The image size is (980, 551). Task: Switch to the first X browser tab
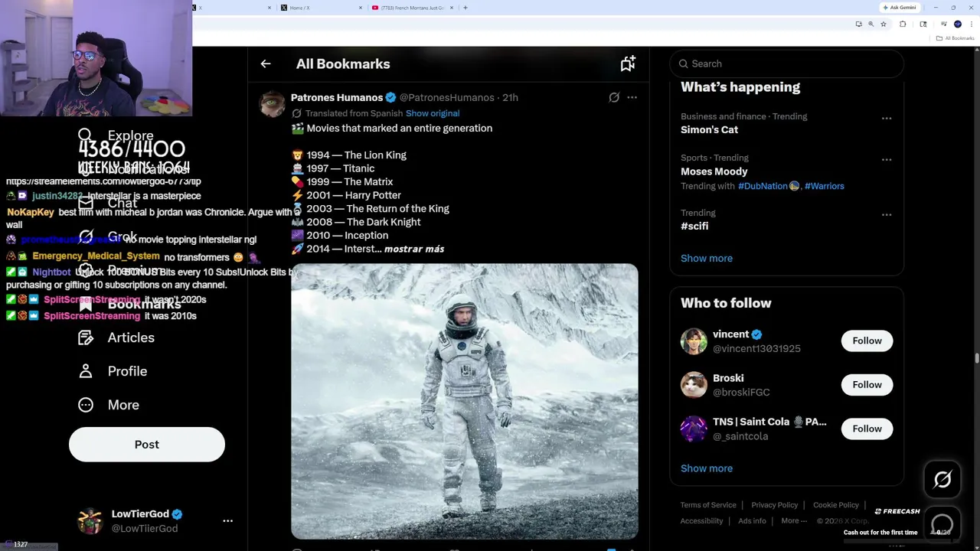click(x=230, y=8)
